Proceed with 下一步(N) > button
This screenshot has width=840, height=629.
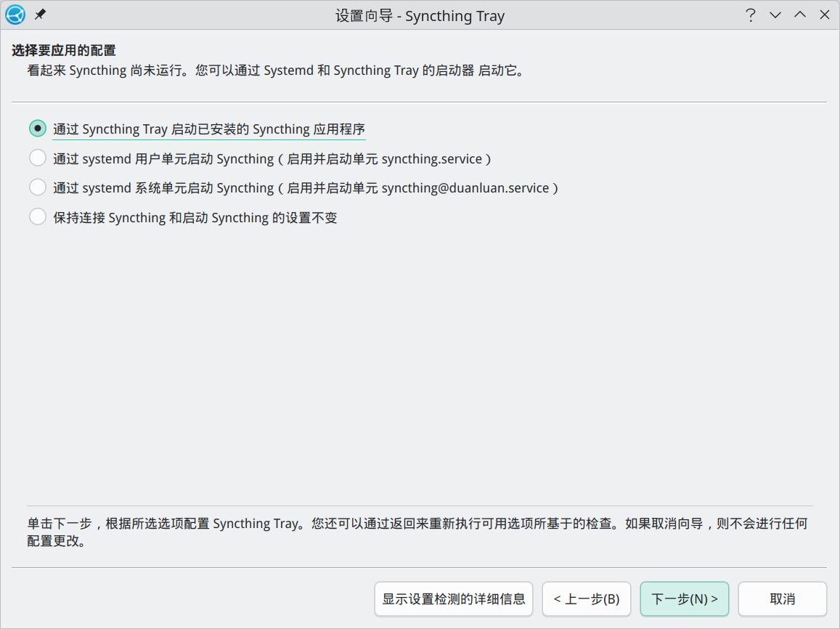pos(684,599)
